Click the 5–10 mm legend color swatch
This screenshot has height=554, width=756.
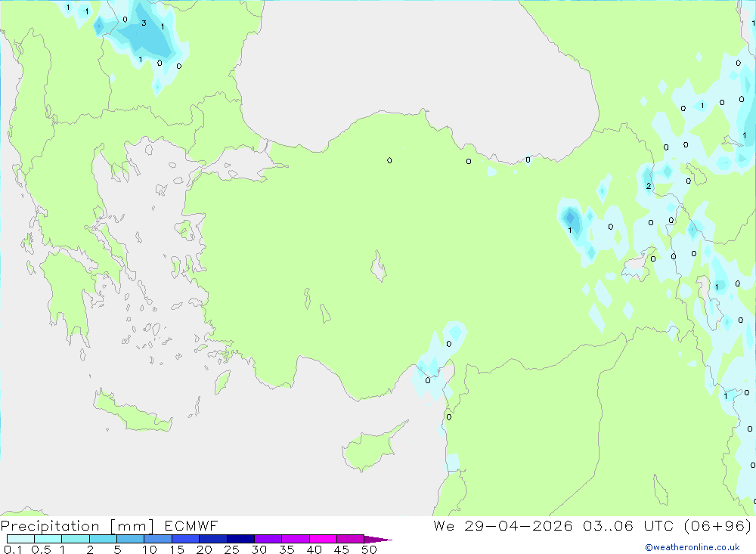pos(131,539)
